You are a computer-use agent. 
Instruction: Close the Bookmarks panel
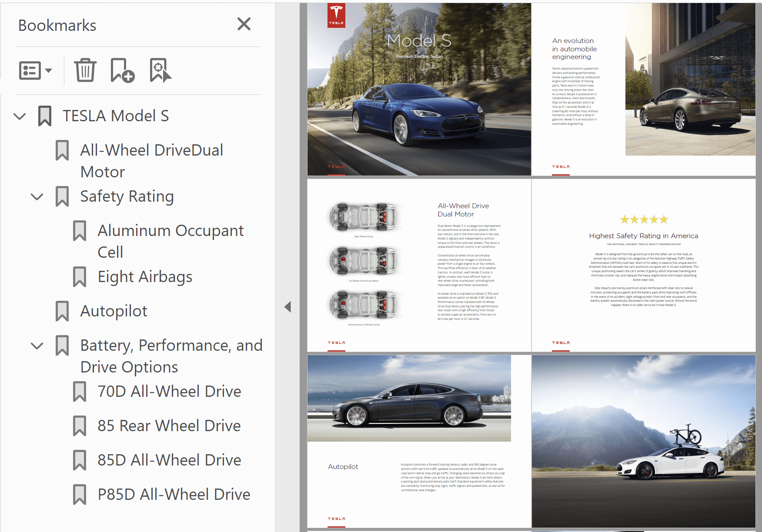244,24
